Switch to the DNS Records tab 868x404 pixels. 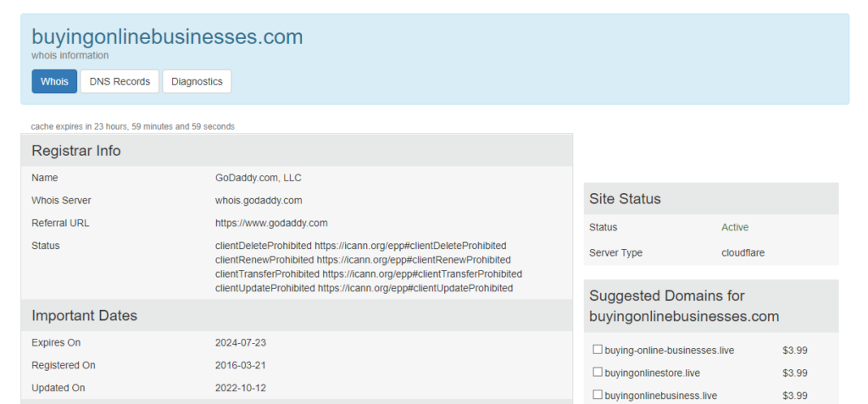[x=120, y=81]
